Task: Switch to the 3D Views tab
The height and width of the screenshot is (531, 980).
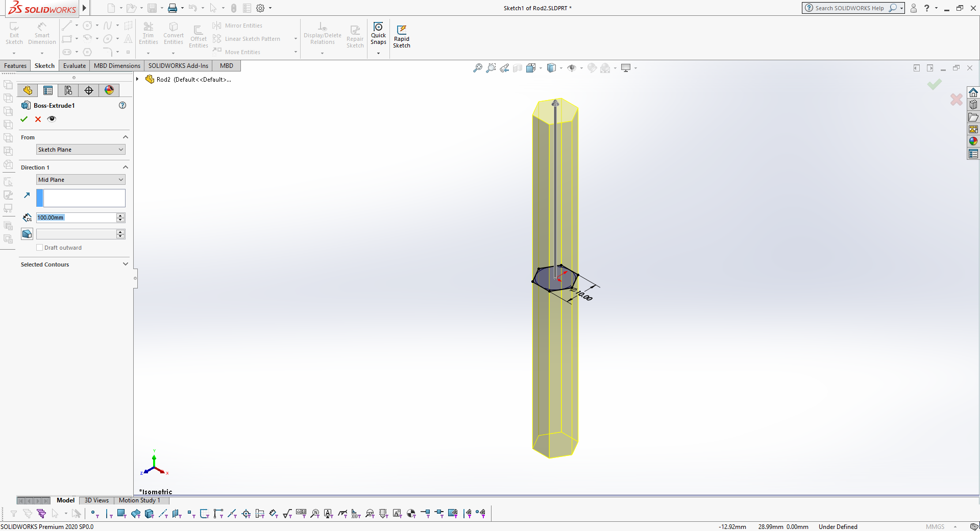Action: click(x=96, y=500)
